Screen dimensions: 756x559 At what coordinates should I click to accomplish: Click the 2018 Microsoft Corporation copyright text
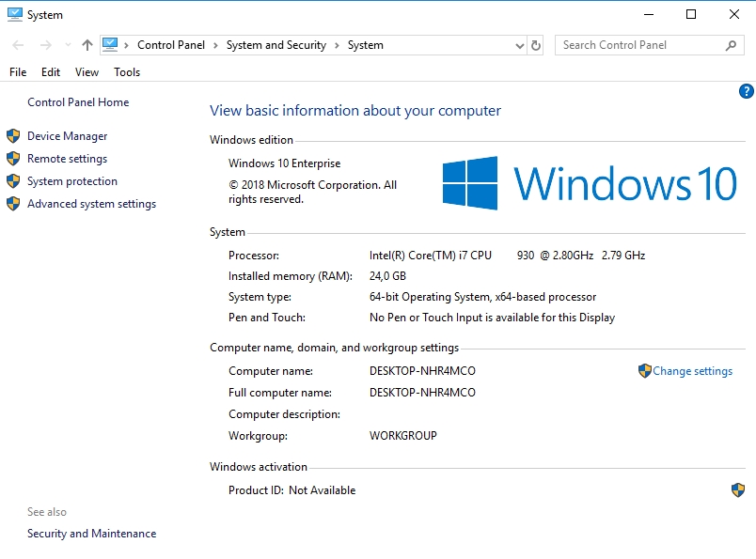tap(312, 192)
